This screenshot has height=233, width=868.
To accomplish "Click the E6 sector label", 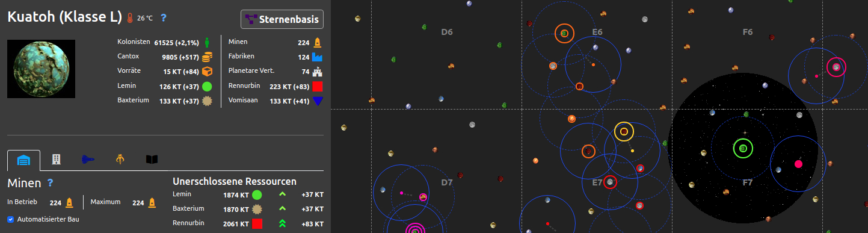I will pyautogui.click(x=597, y=32).
